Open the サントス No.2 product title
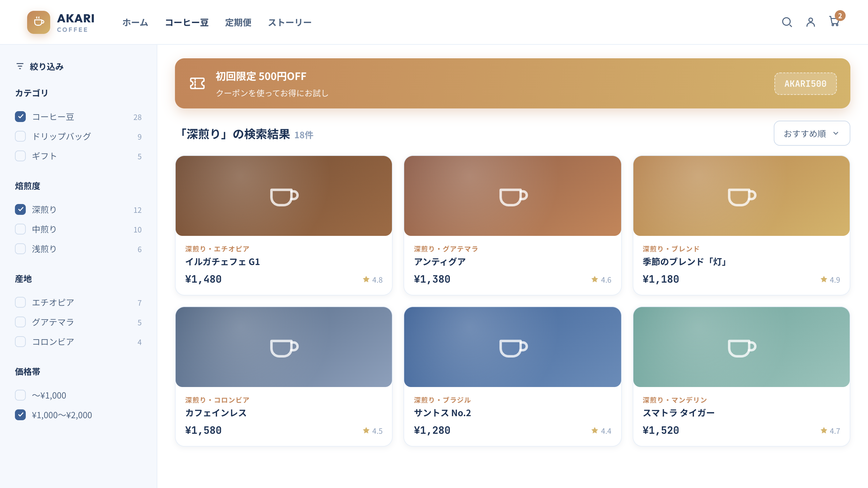This screenshot has height=488, width=868. [x=442, y=413]
